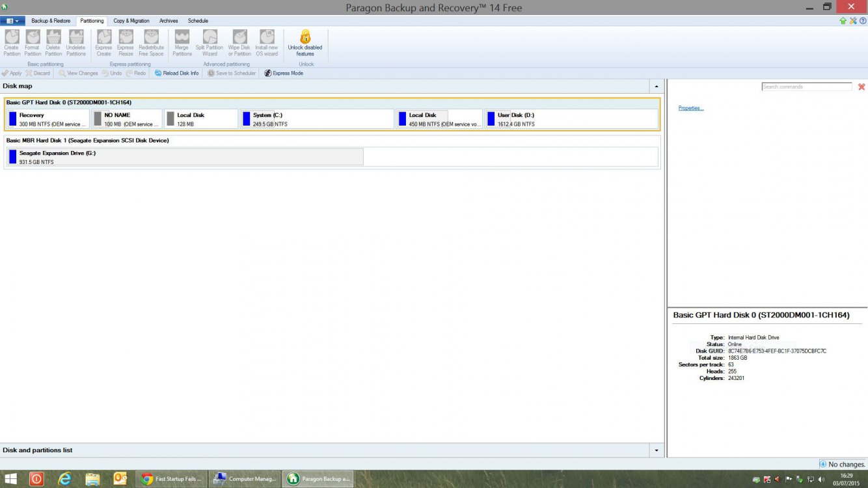The width and height of the screenshot is (868, 488).
Task: Select the 450 MB Local Disk partition
Action: pos(439,119)
